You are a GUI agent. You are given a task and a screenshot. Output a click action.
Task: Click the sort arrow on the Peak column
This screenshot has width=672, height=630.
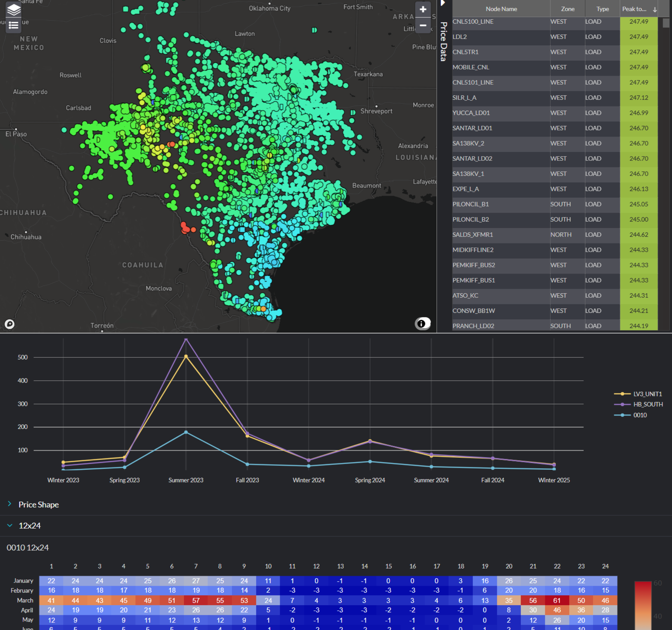click(655, 9)
